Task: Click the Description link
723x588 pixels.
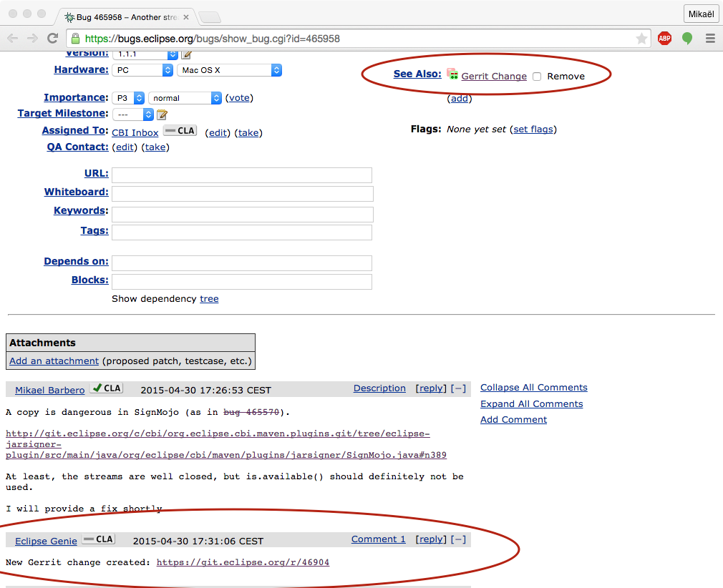Action: click(x=379, y=388)
